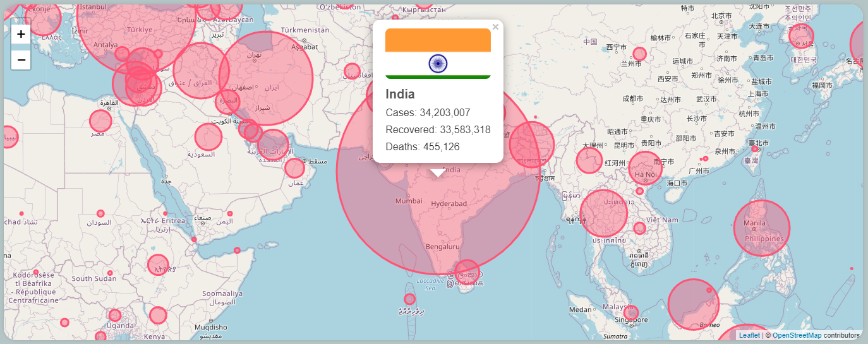Open the Bangladesh case circle
Image resolution: width=868 pixels, height=344 pixels.
pos(532,145)
